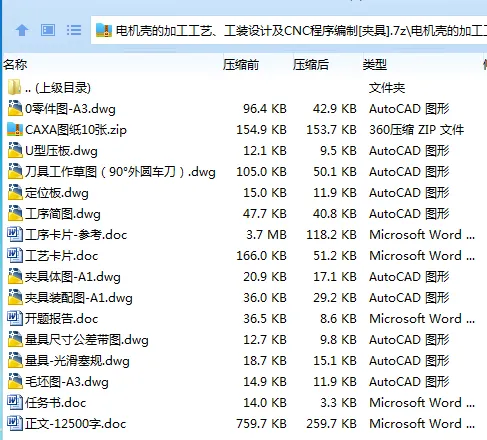Select file 定位板.dwg
This screenshot has width=487, height=440.
[x=57, y=193]
